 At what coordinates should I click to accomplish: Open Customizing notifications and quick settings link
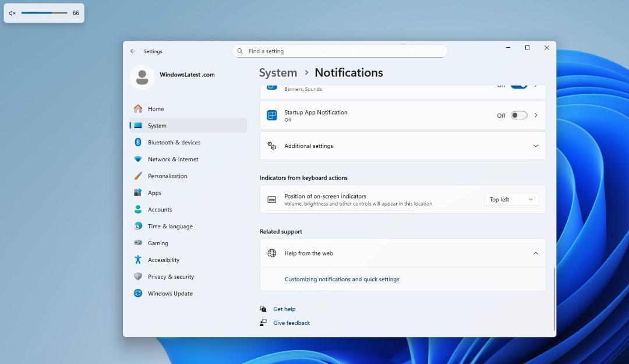[x=341, y=279]
